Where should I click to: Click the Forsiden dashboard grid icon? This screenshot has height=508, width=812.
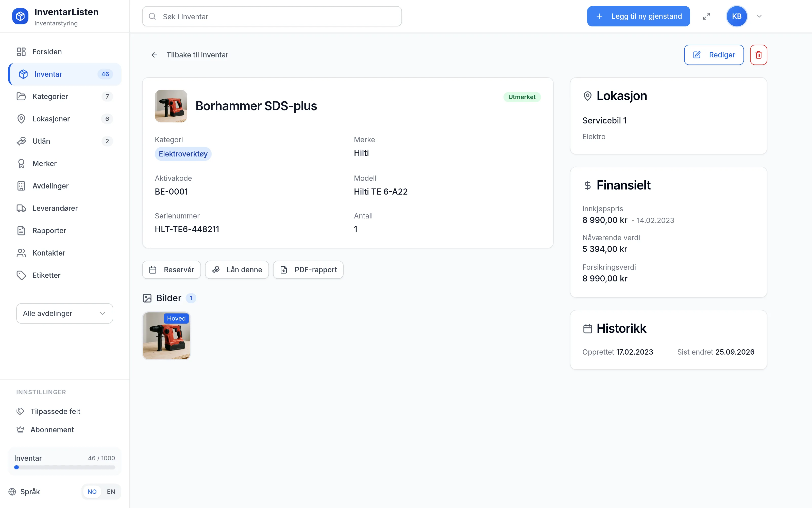(x=21, y=52)
